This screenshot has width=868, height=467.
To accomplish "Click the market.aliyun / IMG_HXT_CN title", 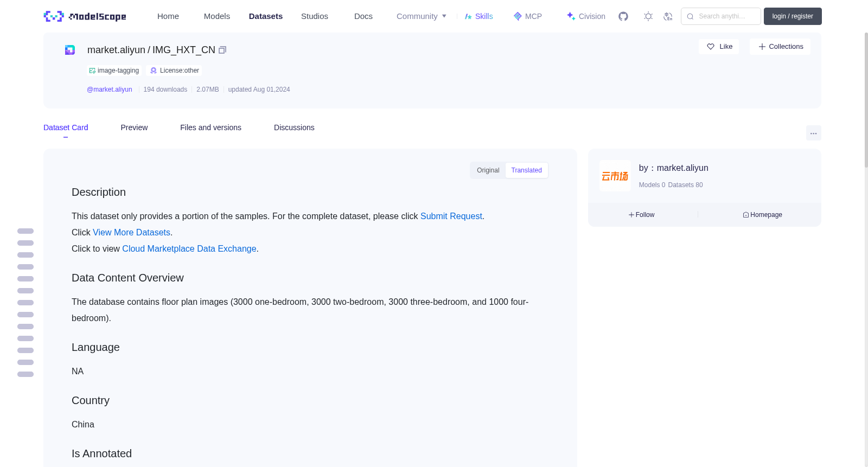I will [151, 50].
